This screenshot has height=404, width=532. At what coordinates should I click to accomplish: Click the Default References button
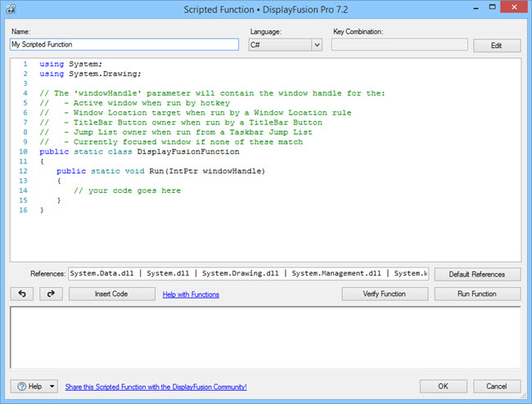(x=477, y=274)
